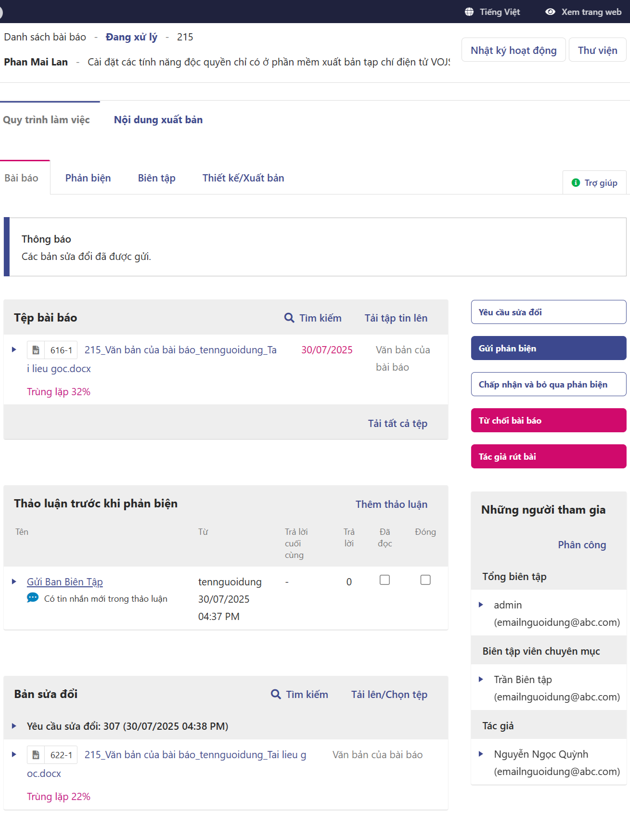Click the blue chat bubble message icon
Viewport: 630px width, 840px height.
tap(33, 598)
